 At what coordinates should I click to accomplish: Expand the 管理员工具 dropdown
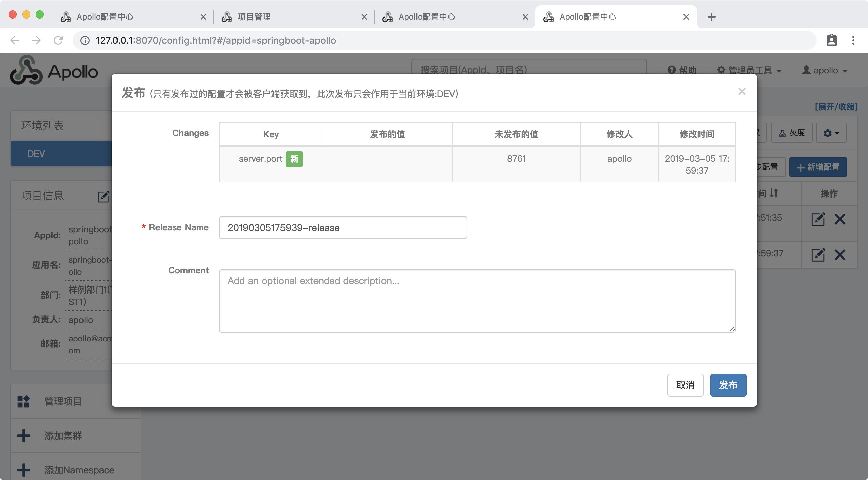(x=749, y=70)
